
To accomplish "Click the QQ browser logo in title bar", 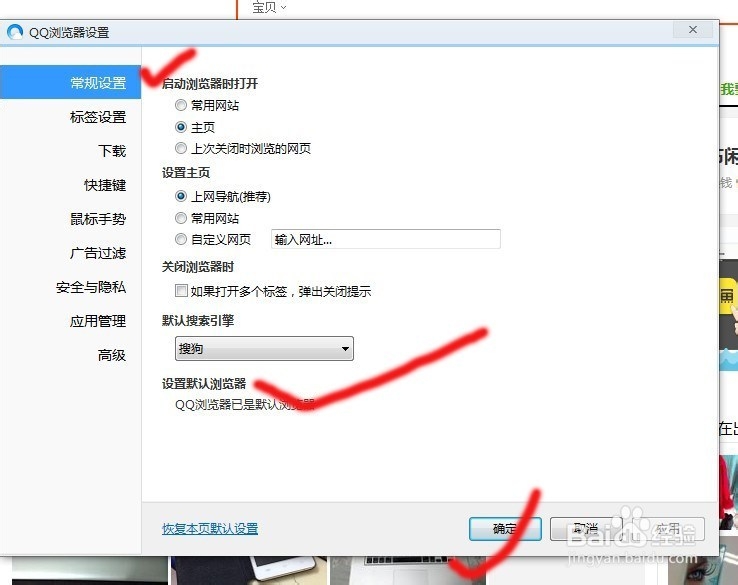I will tap(15, 32).
